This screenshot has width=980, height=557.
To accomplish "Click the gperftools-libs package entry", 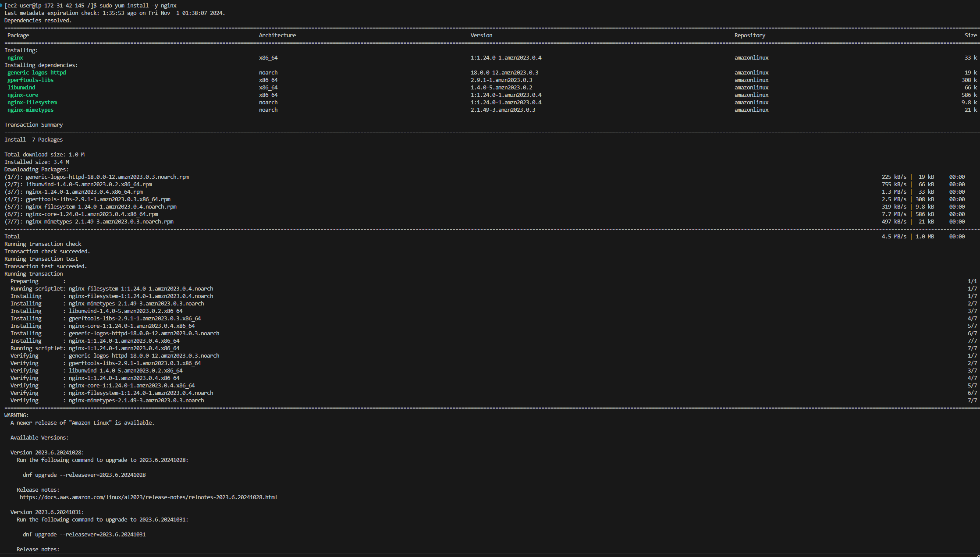I will (x=30, y=80).
